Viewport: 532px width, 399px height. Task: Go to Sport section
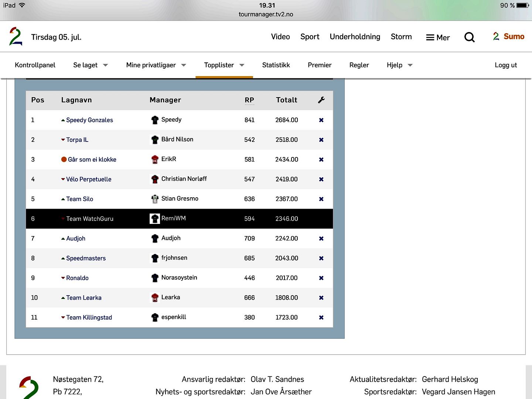[x=310, y=37]
